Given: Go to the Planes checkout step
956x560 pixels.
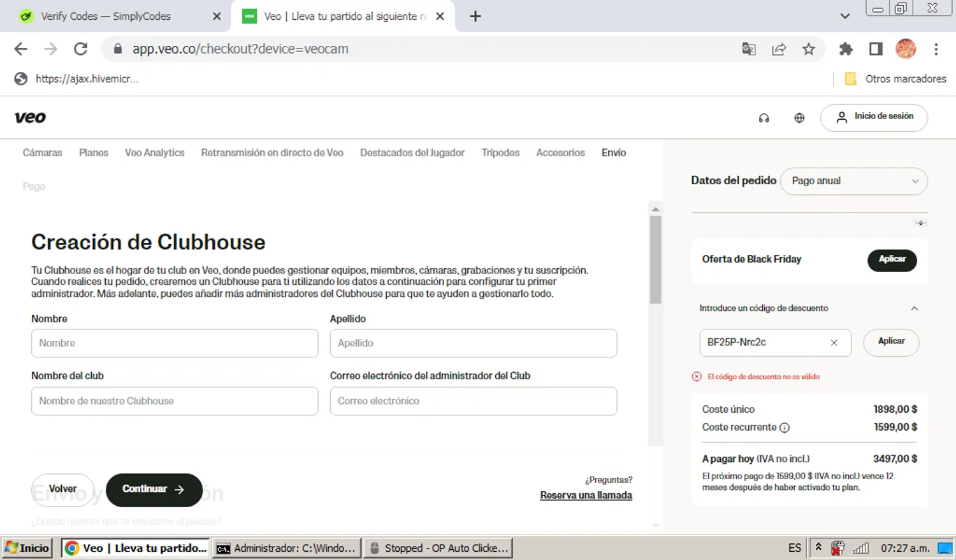Looking at the screenshot, I should tap(94, 153).
